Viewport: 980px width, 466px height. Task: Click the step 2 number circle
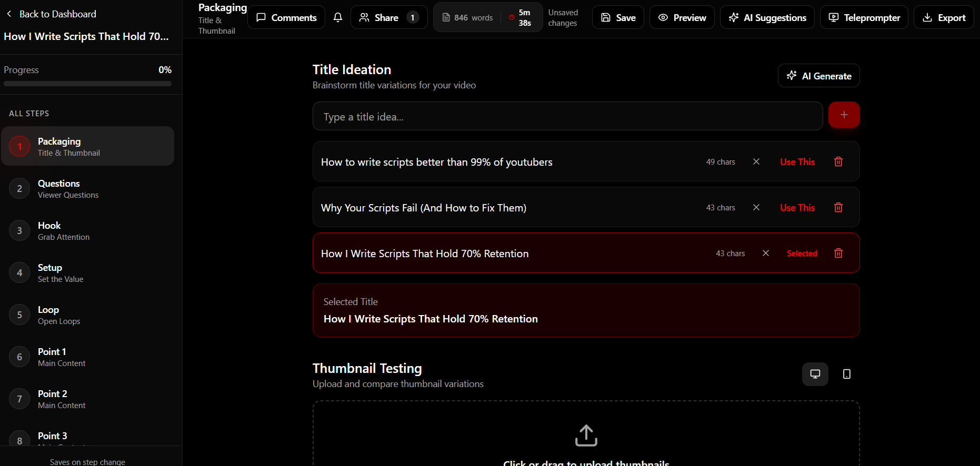tap(19, 188)
